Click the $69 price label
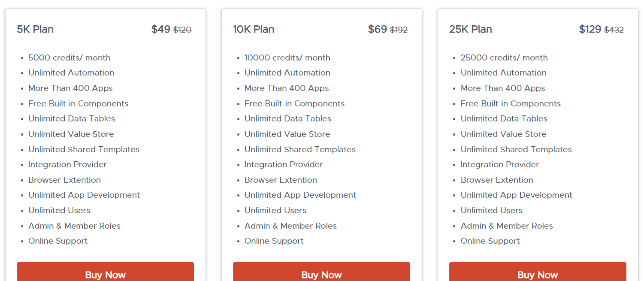This screenshot has width=644, height=281. [376, 29]
